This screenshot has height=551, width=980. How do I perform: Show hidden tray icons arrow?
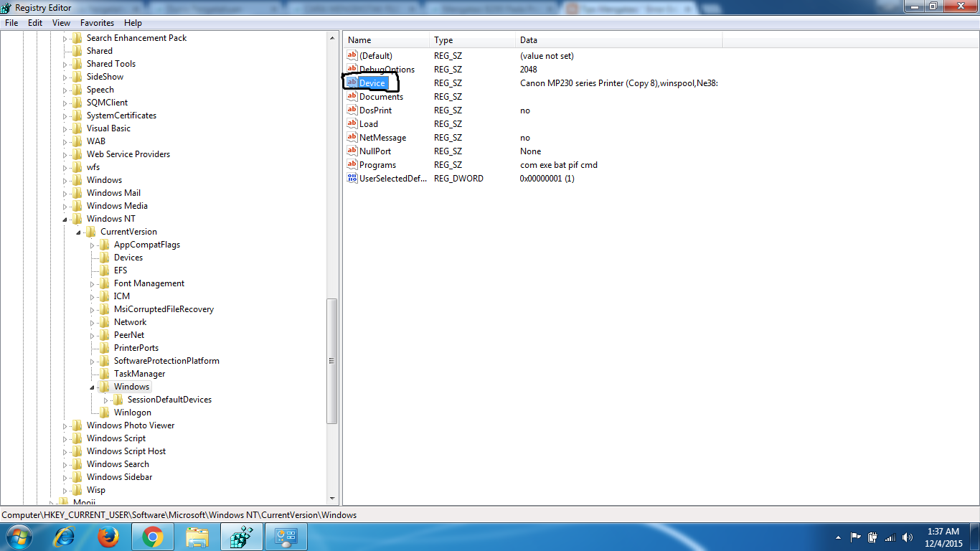click(839, 537)
